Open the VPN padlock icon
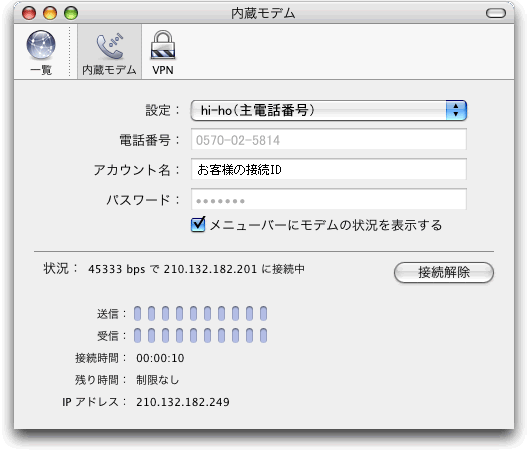This screenshot has height=452, width=528. (163, 45)
